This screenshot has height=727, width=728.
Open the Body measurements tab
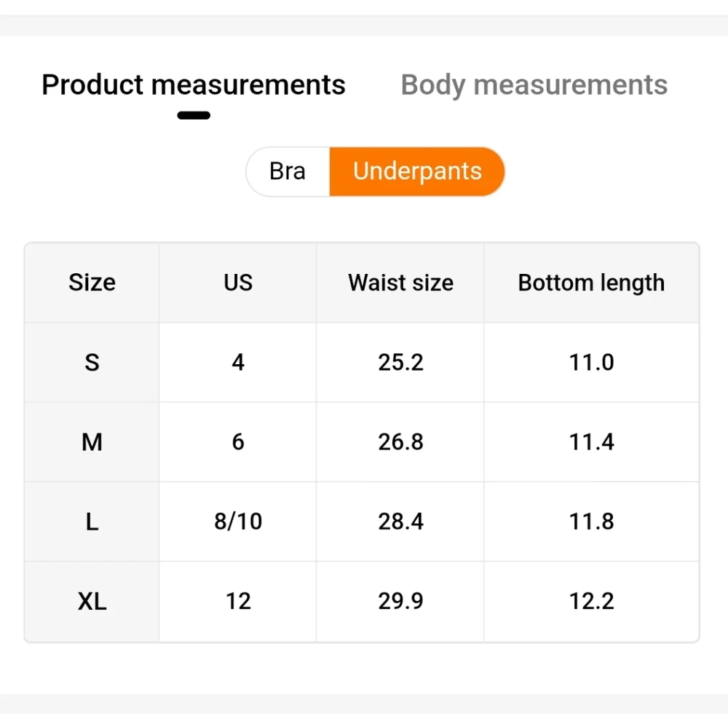(534, 85)
